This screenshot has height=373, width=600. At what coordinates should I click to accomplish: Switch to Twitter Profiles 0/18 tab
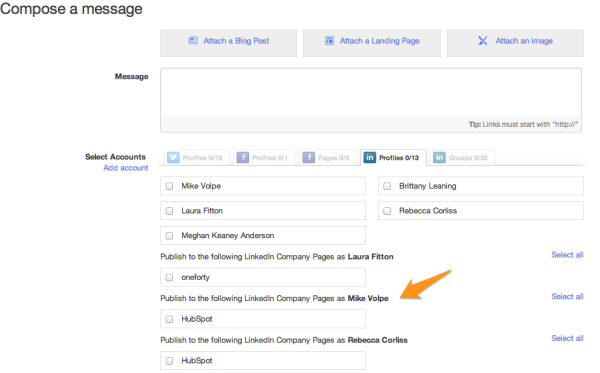coord(197,158)
